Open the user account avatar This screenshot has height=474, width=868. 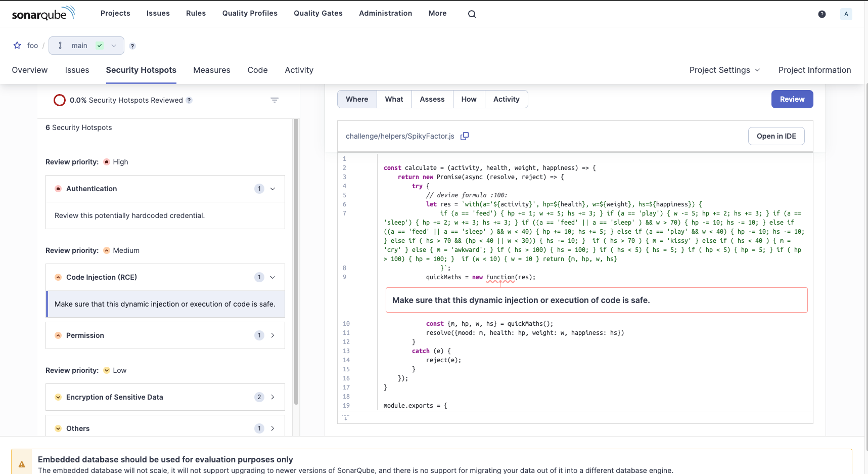(x=846, y=14)
